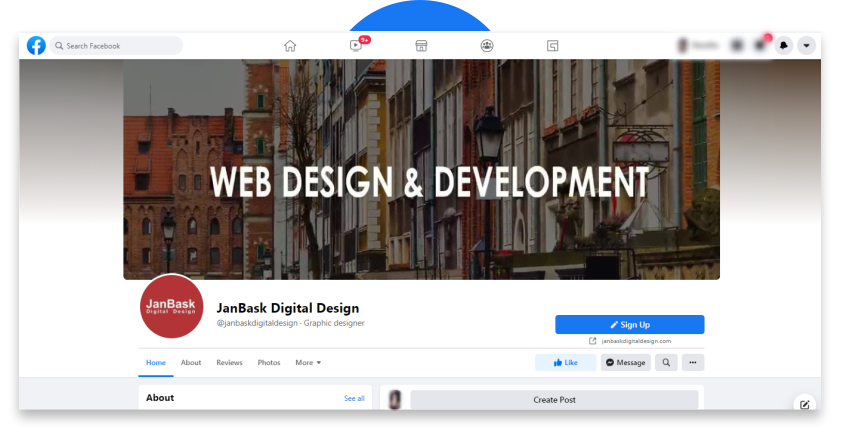The width and height of the screenshot is (841, 437).
Task: Click the Message button
Action: click(x=625, y=362)
